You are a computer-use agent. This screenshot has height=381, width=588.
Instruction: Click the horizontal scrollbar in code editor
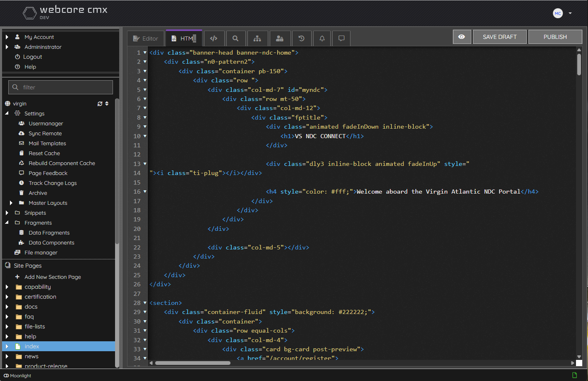pos(193,363)
